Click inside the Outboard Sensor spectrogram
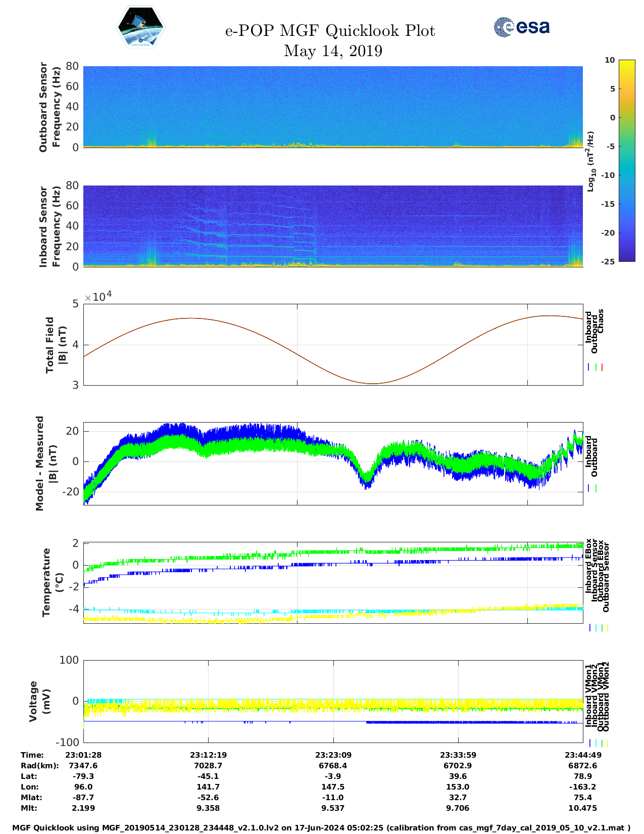Image resolution: width=644 pixels, height=834 pixels. pyautogui.click(x=333, y=106)
